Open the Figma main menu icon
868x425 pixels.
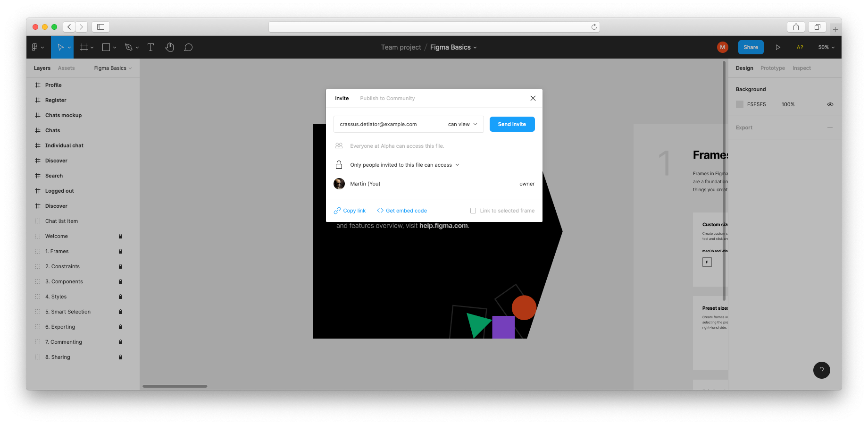(35, 47)
